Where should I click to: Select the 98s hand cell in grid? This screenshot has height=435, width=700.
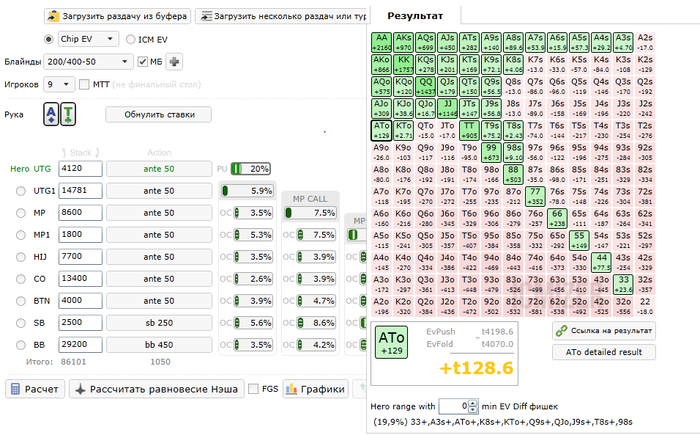coord(513,152)
